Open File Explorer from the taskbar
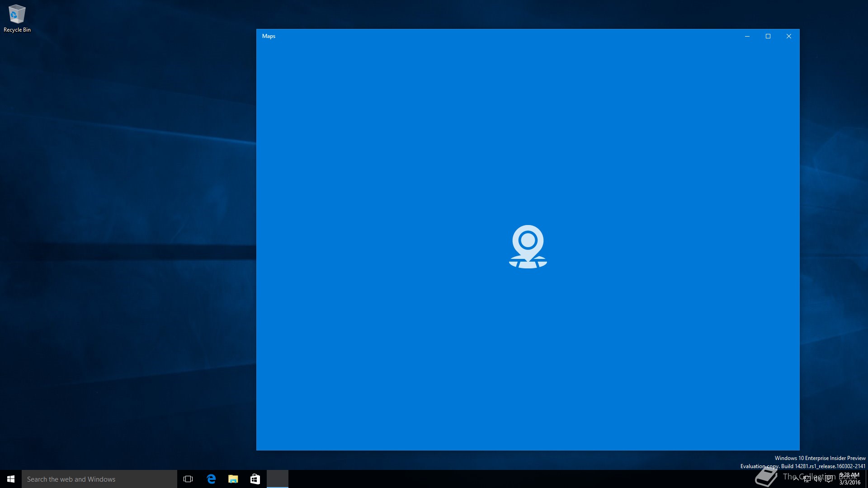The width and height of the screenshot is (868, 488). click(x=233, y=479)
